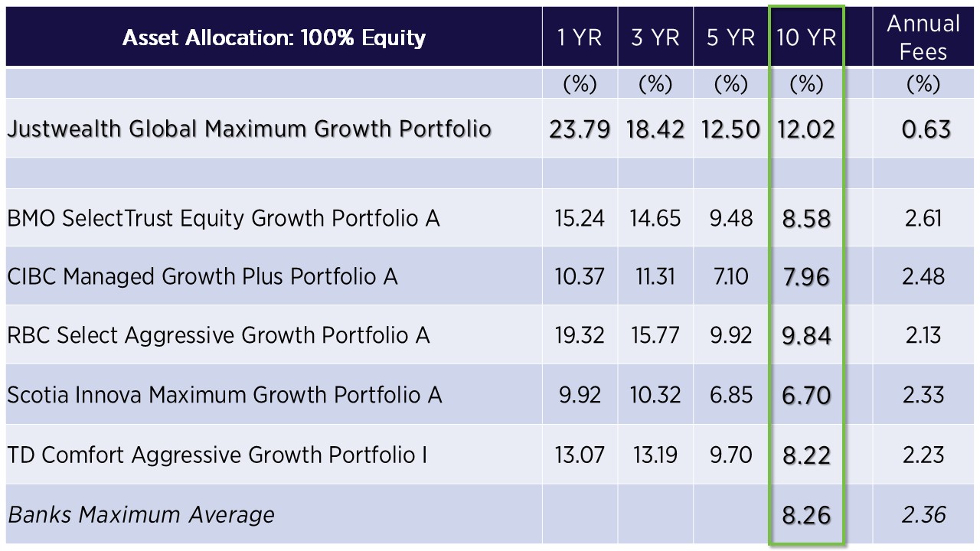This screenshot has height=551, width=980.
Task: Select Justwealth 1 YR return 23.79
Action: click(x=580, y=128)
